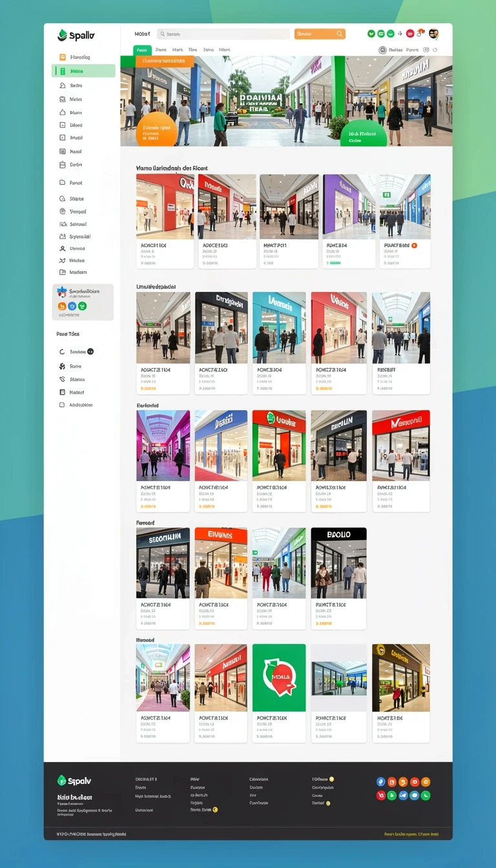
Task: Click the Spalv logo in the top header
Action: tap(76, 35)
